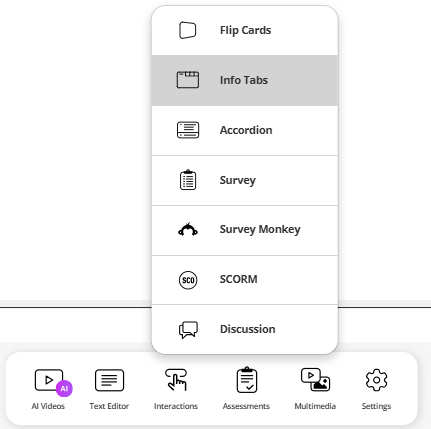
Task: Choose Flip Cards menu entry
Action: tap(245, 30)
